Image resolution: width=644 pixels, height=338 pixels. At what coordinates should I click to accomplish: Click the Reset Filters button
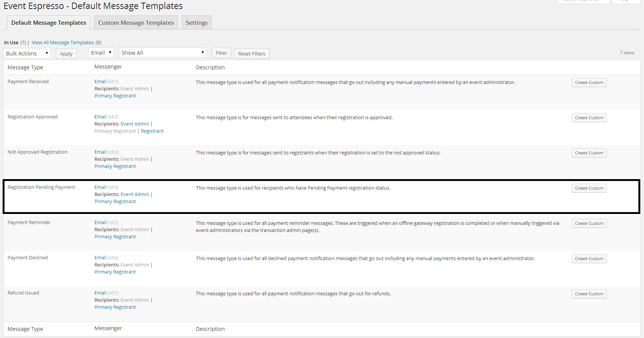[x=252, y=54]
